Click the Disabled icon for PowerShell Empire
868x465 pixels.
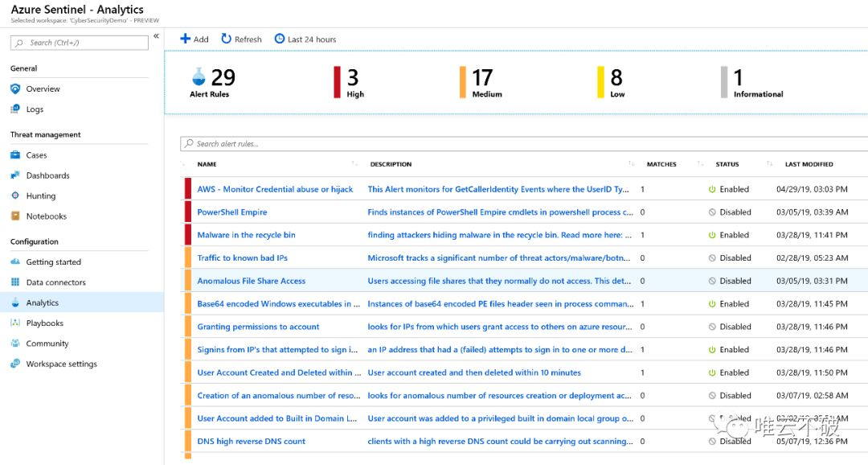coord(712,212)
